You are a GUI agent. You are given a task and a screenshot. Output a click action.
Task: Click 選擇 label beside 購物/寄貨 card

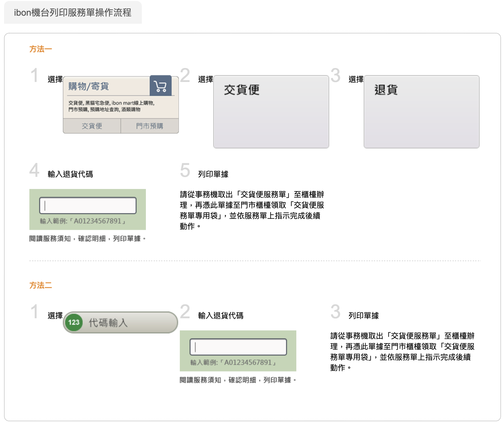(55, 79)
